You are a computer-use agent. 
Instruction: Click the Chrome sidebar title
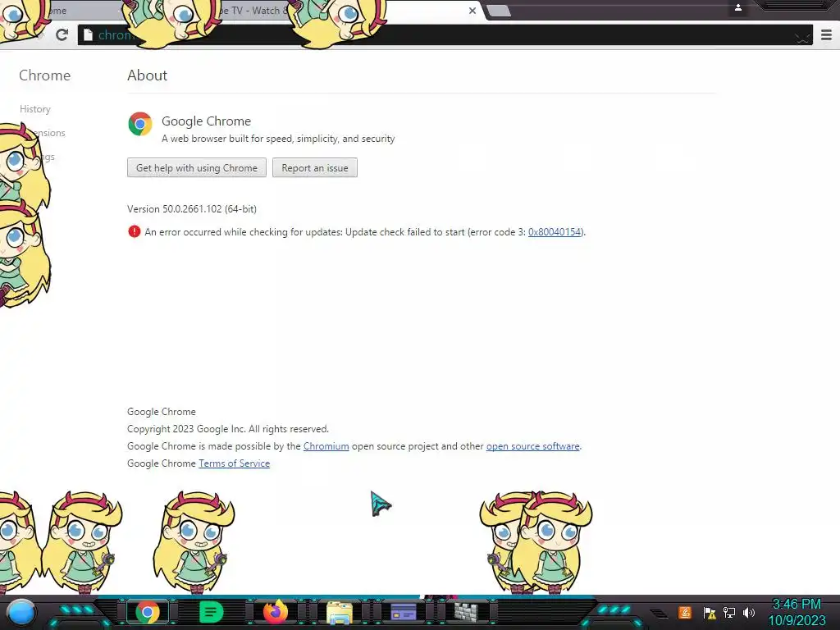(44, 75)
